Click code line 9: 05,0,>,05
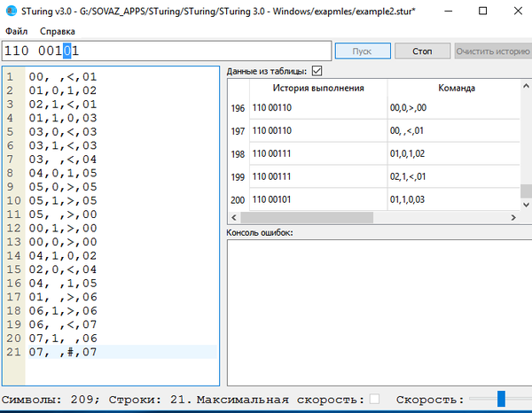Viewport: 532px width, 413px height. 63,187
